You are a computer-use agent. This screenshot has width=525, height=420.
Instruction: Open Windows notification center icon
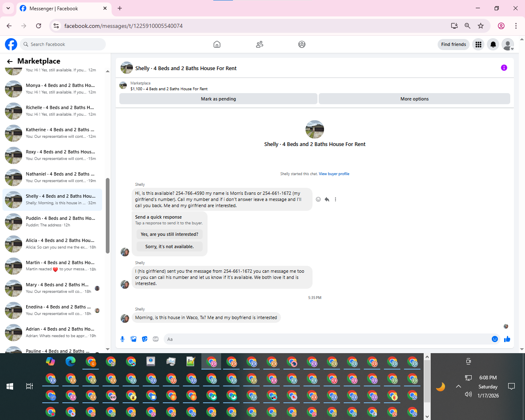point(511,386)
